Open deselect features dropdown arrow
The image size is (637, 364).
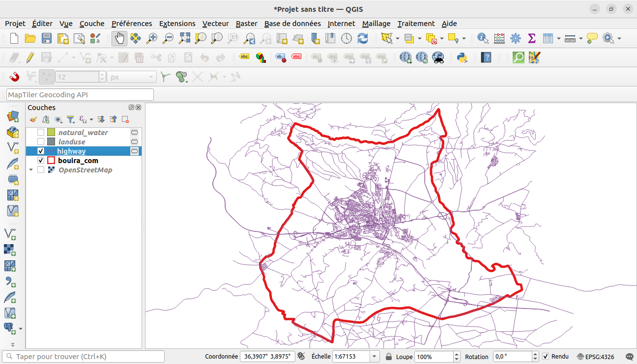point(442,38)
